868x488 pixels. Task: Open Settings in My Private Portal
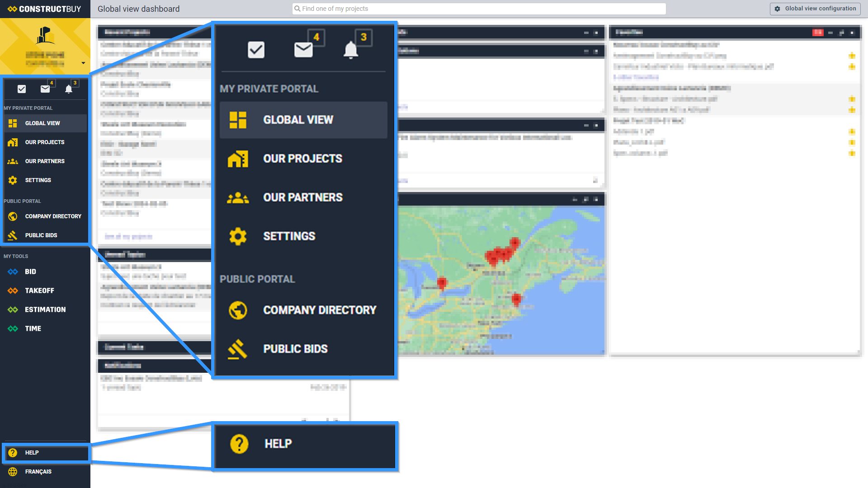(x=45, y=180)
